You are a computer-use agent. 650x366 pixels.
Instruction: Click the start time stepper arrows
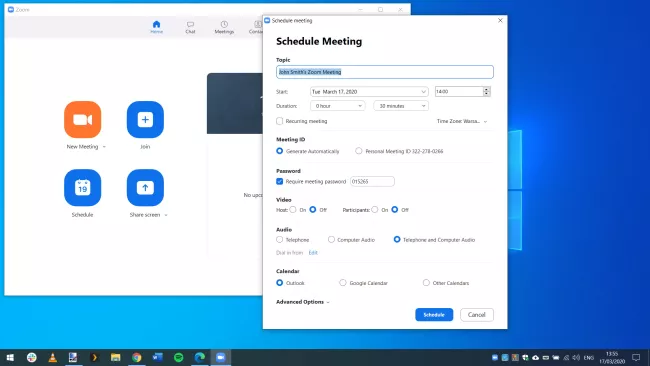[487, 92]
